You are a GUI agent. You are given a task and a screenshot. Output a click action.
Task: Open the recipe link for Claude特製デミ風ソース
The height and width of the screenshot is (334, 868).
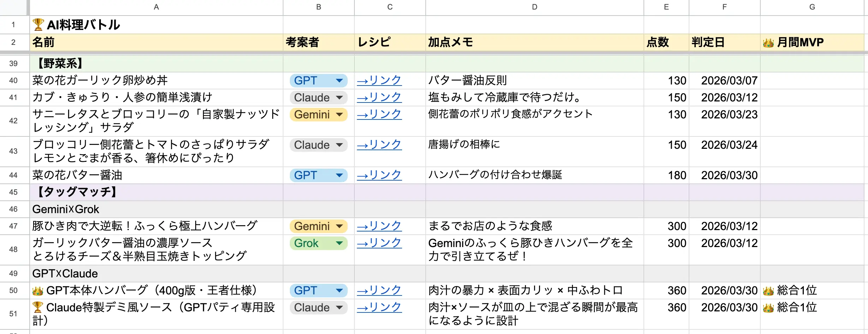(x=379, y=307)
